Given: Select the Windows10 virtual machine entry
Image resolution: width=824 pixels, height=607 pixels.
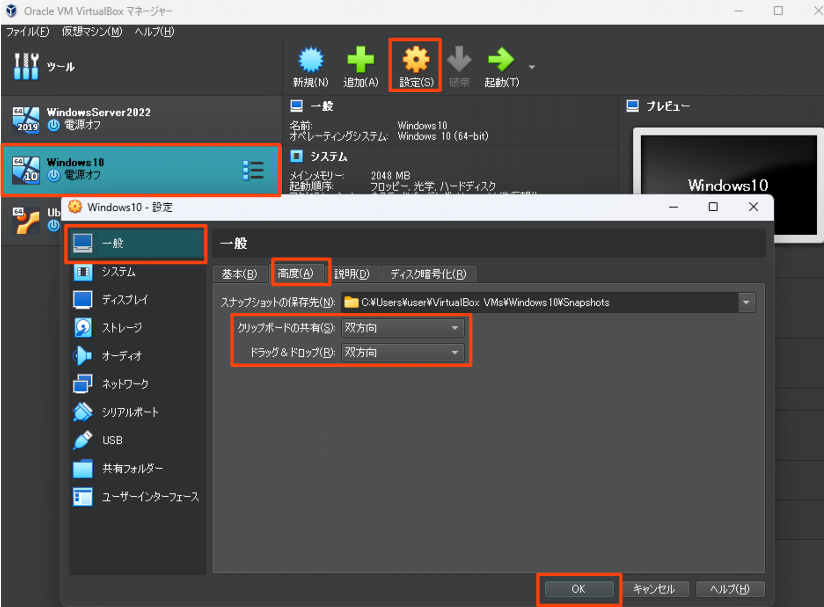Looking at the screenshot, I should 141,170.
